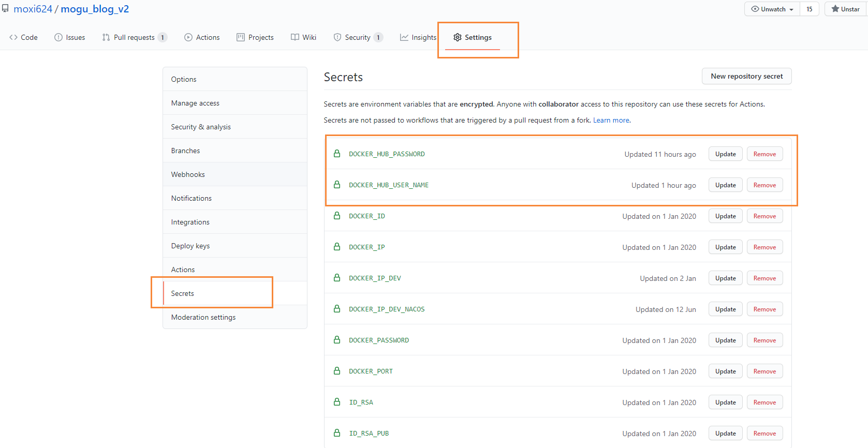The width and height of the screenshot is (868, 448).
Task: Click lock icon beside DOCKER_PORT
Action: [x=337, y=371]
